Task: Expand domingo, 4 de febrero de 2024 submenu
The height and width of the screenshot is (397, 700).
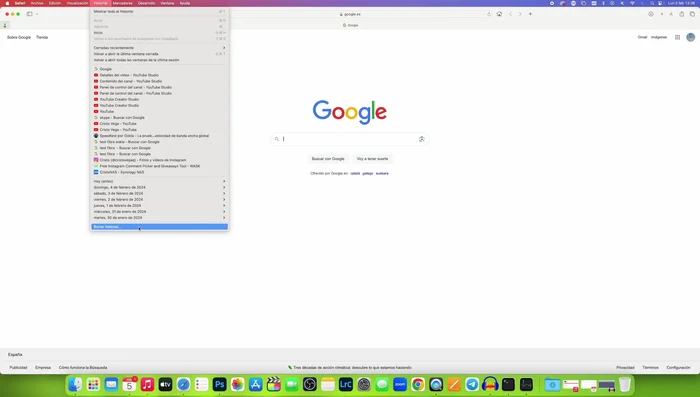Action: click(159, 188)
